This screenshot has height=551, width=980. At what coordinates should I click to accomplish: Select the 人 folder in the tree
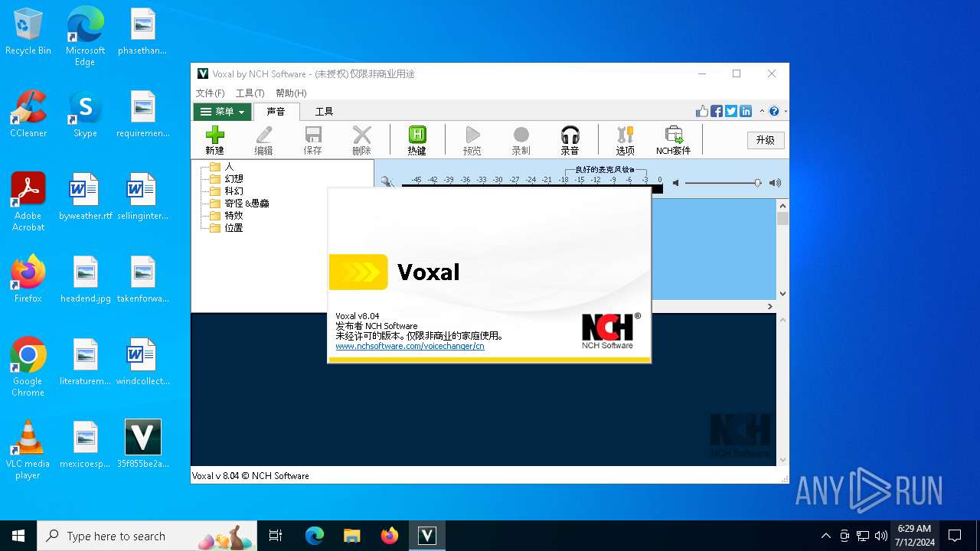223,166
